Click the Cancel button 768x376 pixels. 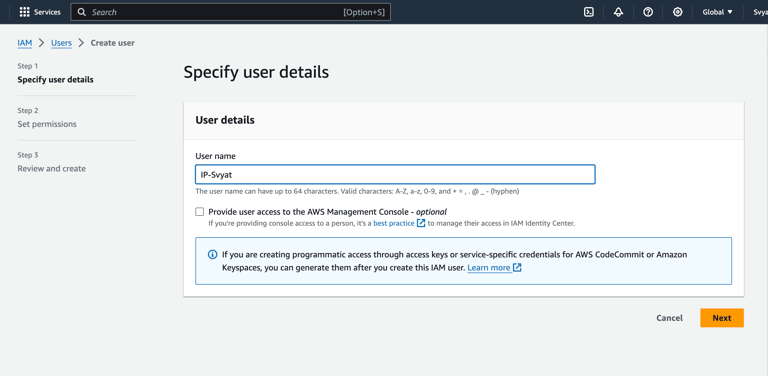pyautogui.click(x=669, y=318)
